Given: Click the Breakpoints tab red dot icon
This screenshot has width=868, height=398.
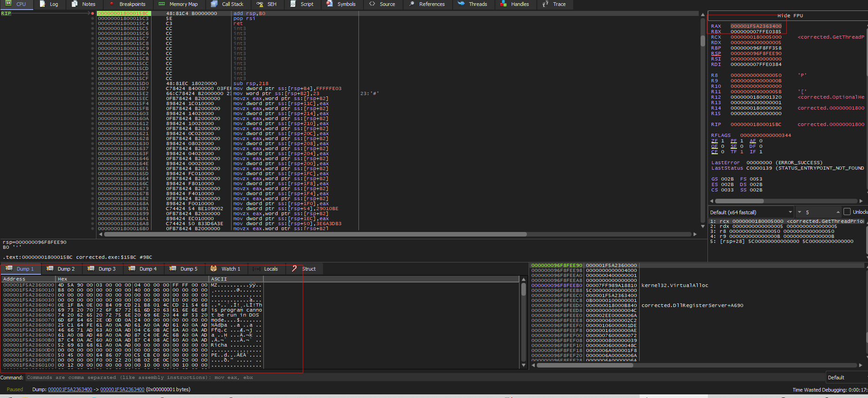Looking at the screenshot, I should click(x=111, y=4).
